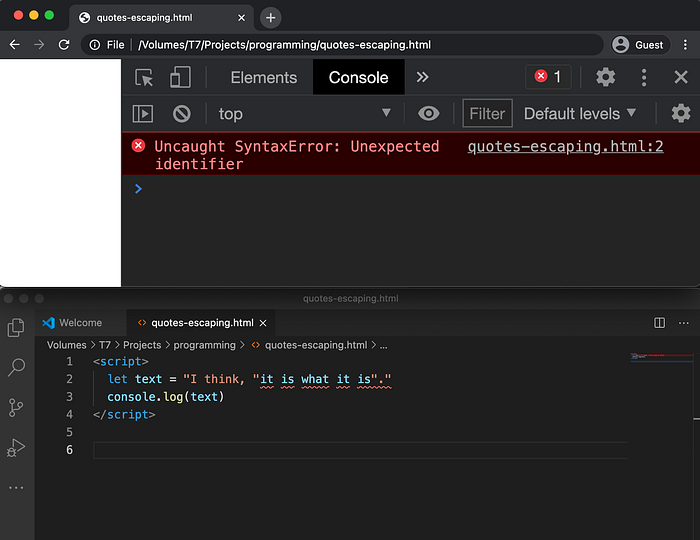This screenshot has height=540, width=700.
Task: Click line number 2 in the gutter
Action: pos(70,379)
